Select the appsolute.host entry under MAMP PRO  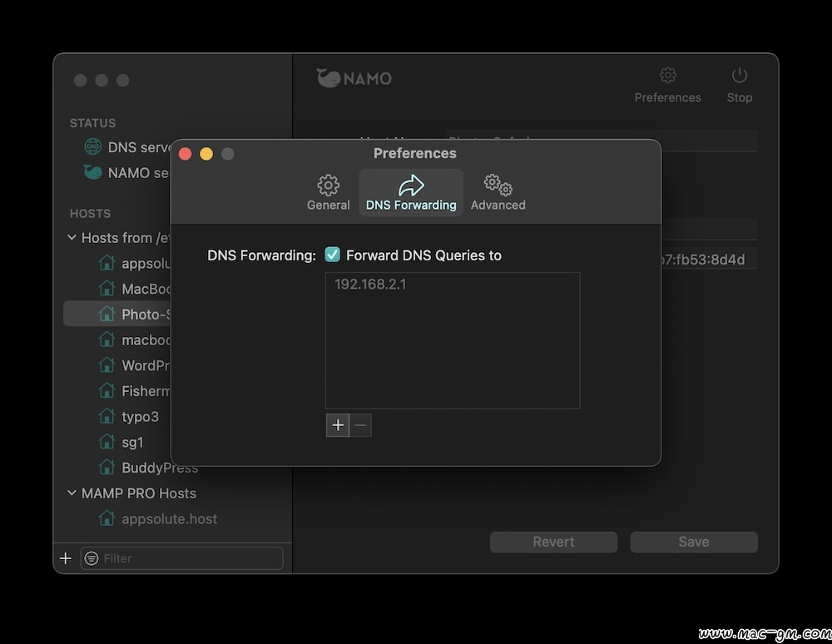point(169,518)
